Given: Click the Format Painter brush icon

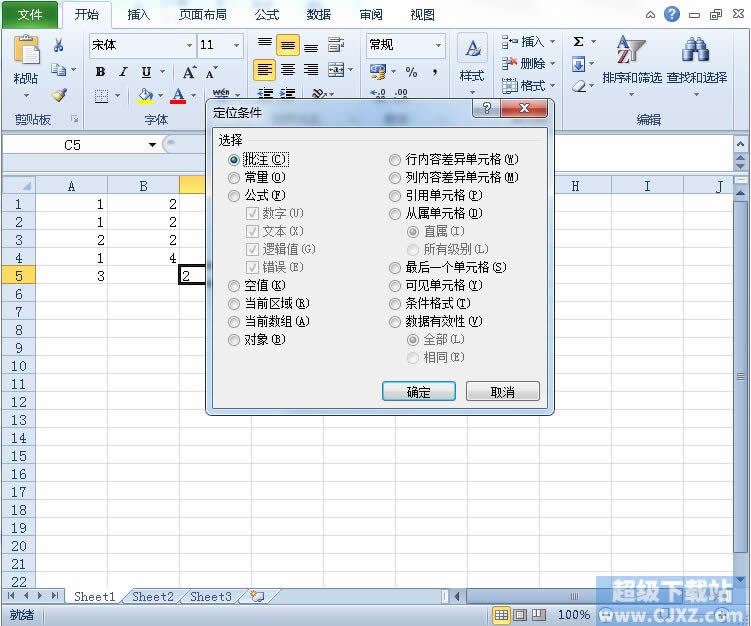Looking at the screenshot, I should [x=59, y=95].
